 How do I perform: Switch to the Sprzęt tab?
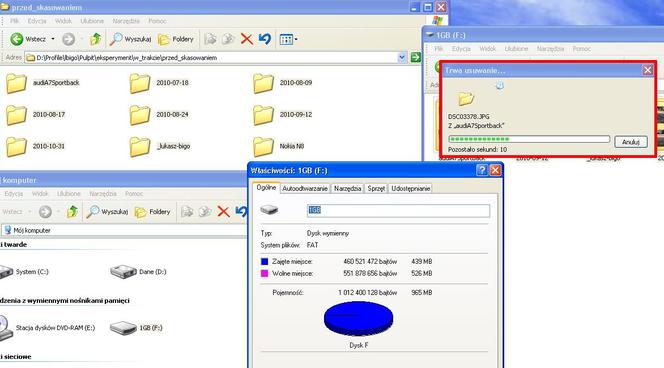click(x=376, y=188)
